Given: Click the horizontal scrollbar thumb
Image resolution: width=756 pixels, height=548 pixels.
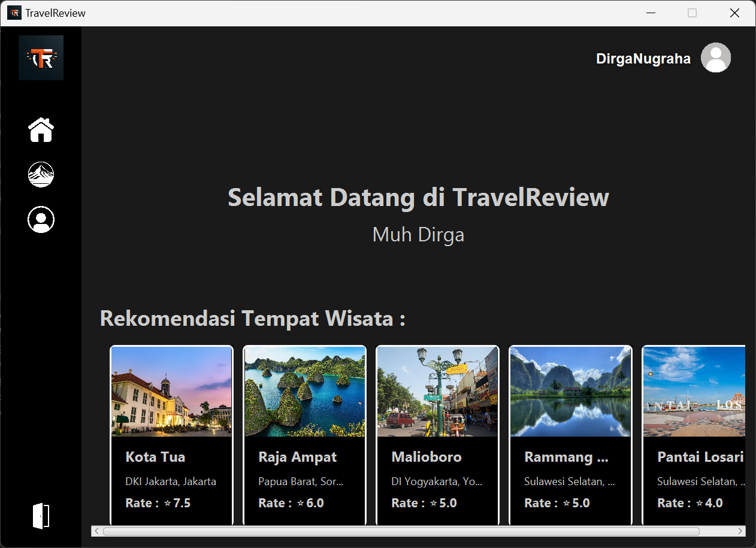Looking at the screenshot, I should pos(400,531).
